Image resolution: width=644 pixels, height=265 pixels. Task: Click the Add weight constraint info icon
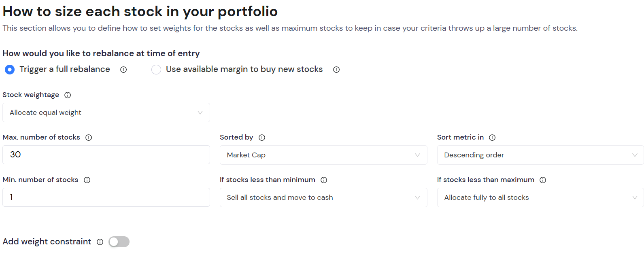click(x=100, y=242)
